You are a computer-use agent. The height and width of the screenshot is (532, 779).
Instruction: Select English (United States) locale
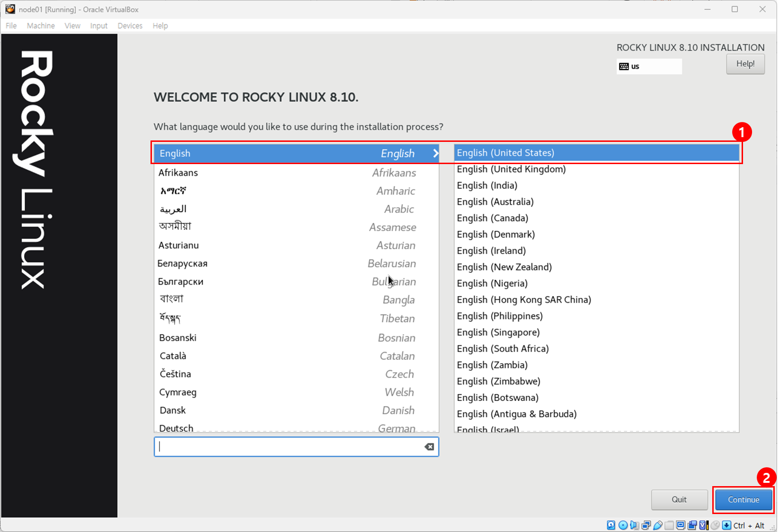pyautogui.click(x=596, y=153)
